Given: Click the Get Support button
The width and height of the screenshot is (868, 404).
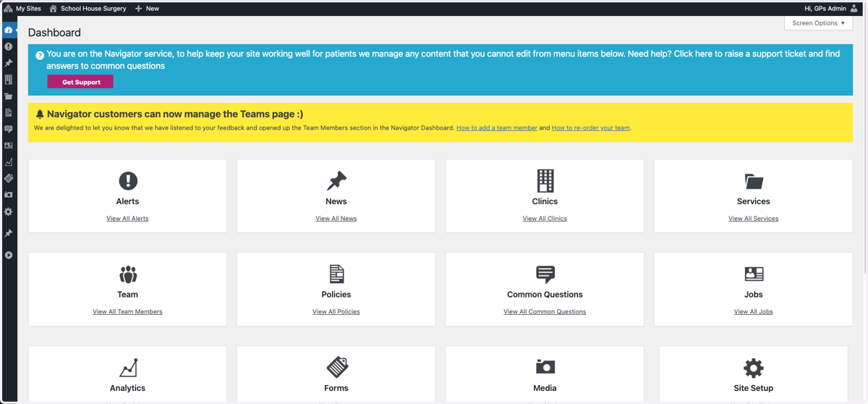Looking at the screenshot, I should pos(80,83).
